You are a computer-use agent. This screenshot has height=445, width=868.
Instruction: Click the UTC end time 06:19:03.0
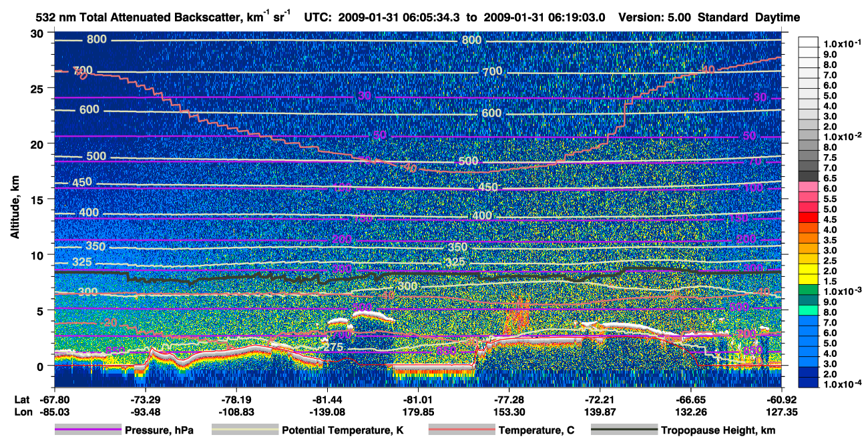click(578, 17)
